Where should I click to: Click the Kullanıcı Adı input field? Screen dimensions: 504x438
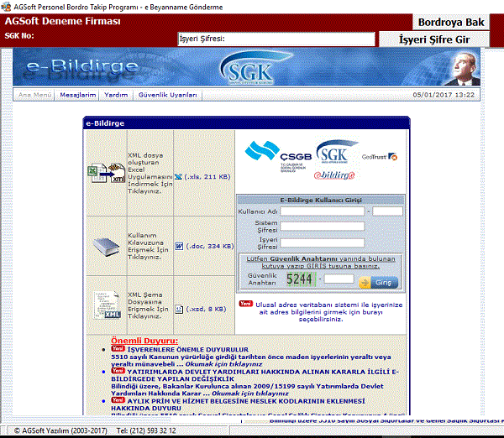(322, 211)
